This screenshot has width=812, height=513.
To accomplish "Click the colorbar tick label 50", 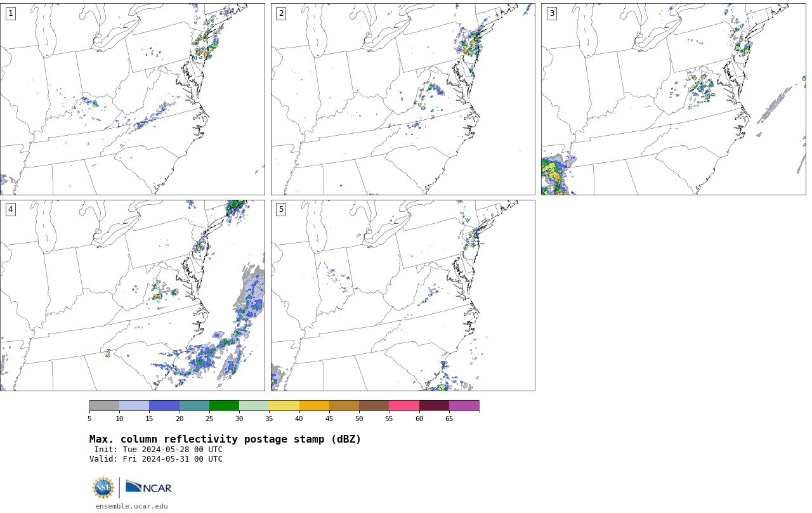I will (359, 419).
